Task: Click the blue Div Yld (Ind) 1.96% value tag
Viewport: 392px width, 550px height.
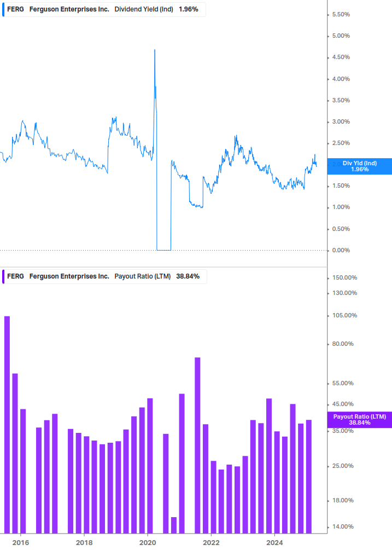Action: point(359,166)
